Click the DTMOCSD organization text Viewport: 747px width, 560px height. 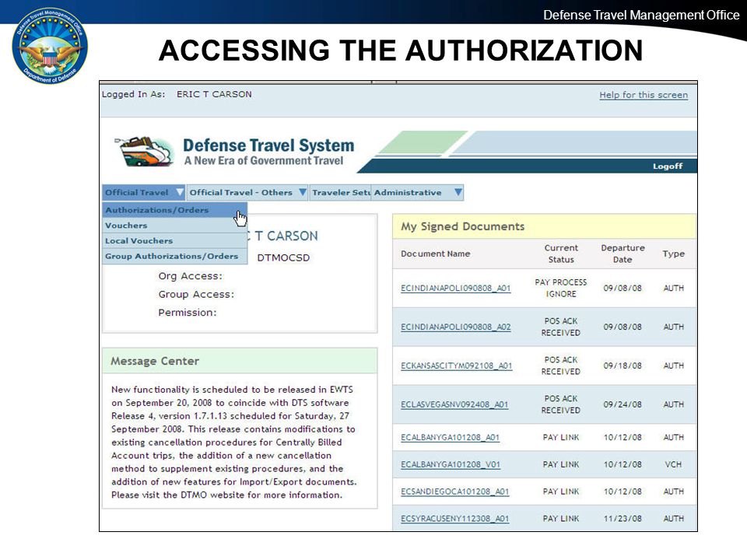point(283,257)
